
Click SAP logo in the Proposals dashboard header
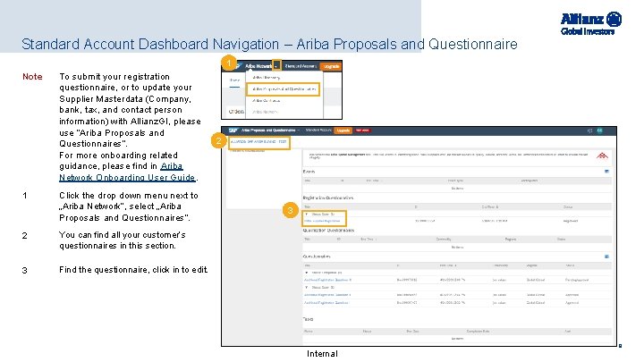pos(233,130)
